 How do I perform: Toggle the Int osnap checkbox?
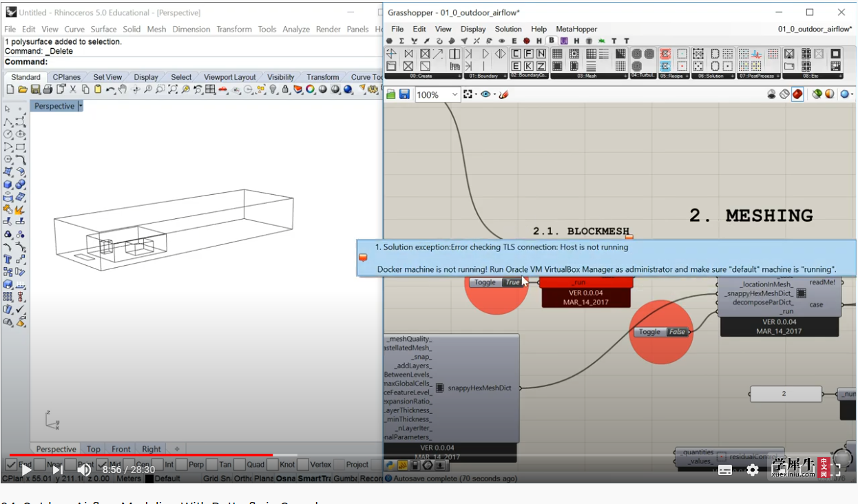pyautogui.click(x=158, y=465)
